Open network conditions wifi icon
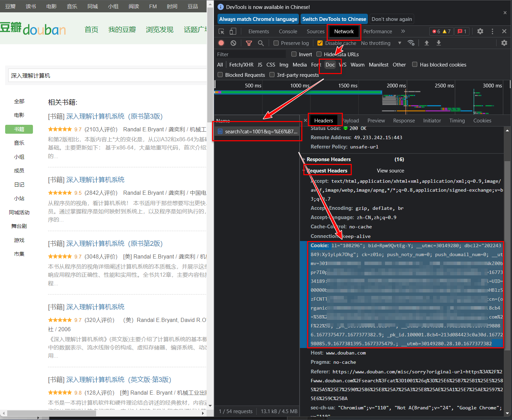Viewport: 512px width, 420px height. pyautogui.click(x=411, y=43)
